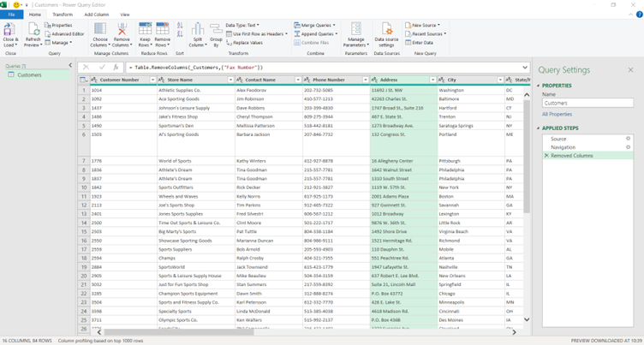Switch to the Transform tab
Viewport: 644px width, 345px height.
point(63,15)
